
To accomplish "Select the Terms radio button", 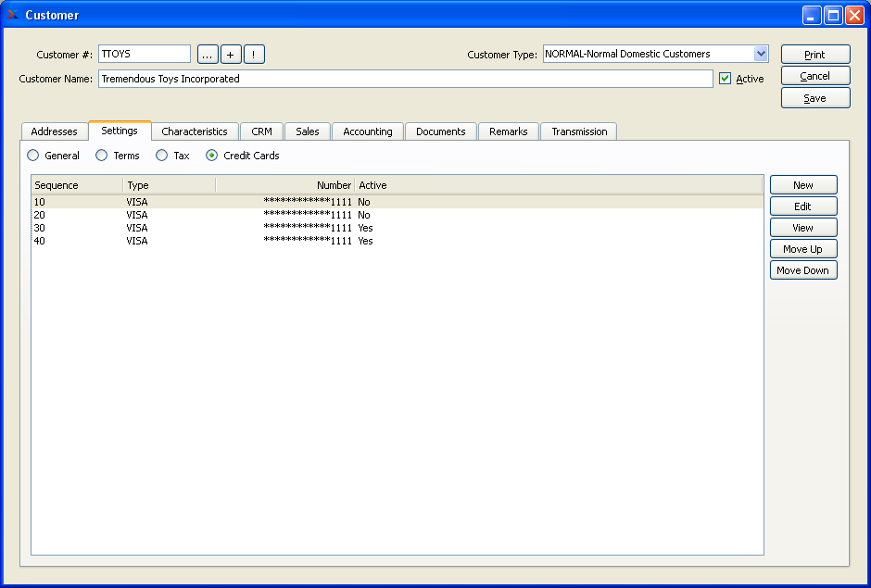I will coord(102,156).
